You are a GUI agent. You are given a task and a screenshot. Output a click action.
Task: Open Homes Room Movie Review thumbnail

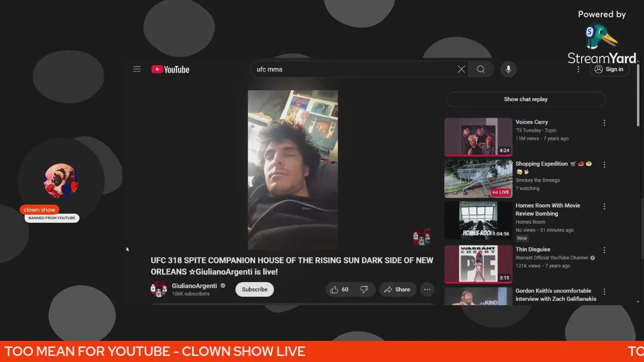coord(478,220)
